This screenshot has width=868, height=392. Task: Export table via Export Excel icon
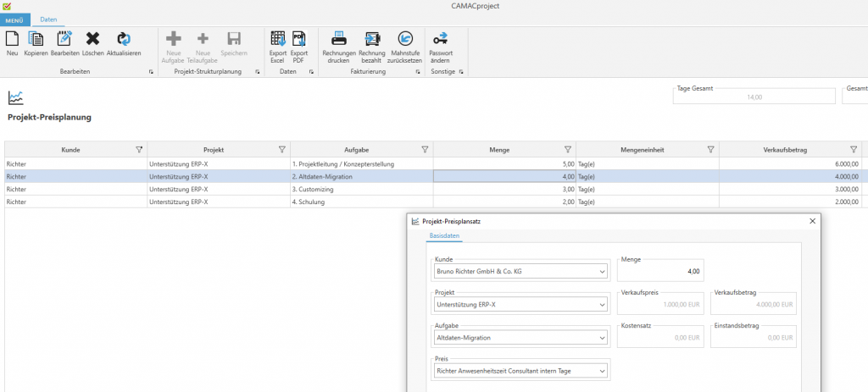point(278,39)
